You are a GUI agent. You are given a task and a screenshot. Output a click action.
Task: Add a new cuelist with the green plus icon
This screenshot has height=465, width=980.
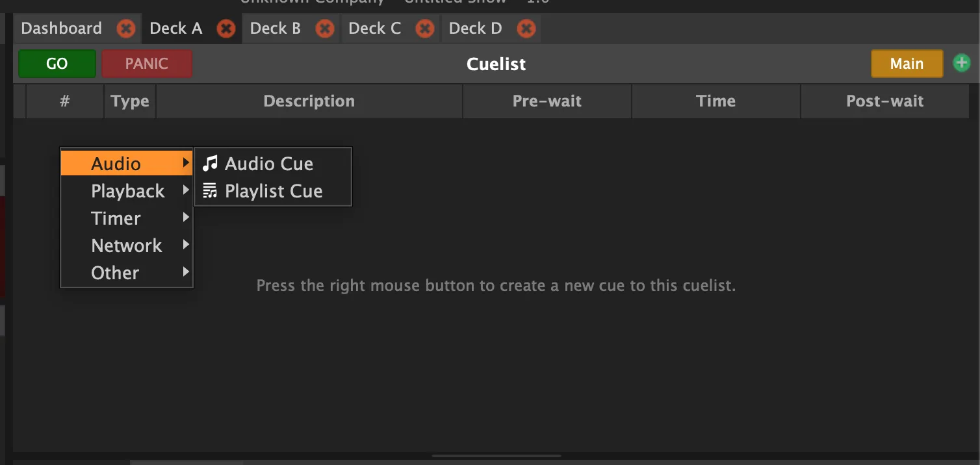(962, 63)
